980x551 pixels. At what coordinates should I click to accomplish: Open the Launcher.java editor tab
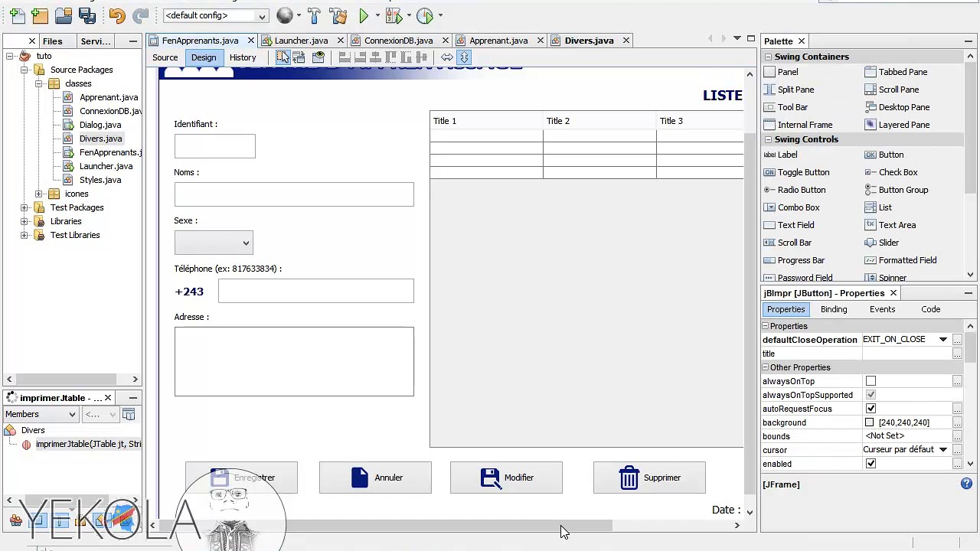[301, 41]
